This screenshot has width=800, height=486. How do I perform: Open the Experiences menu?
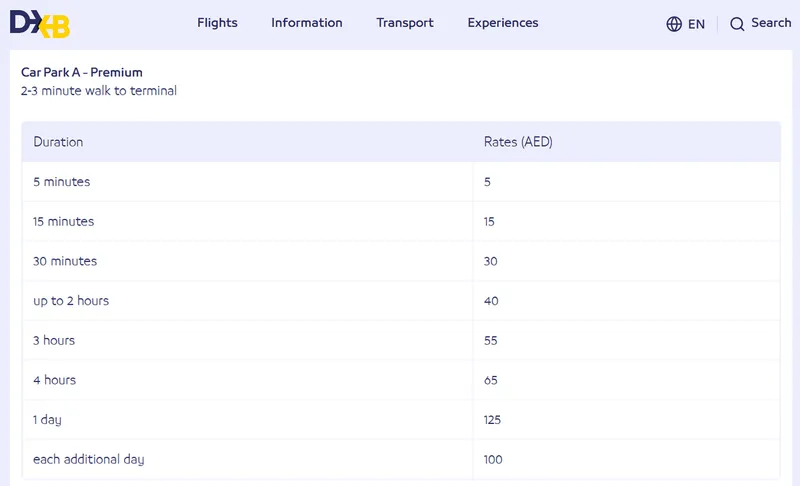click(x=503, y=23)
